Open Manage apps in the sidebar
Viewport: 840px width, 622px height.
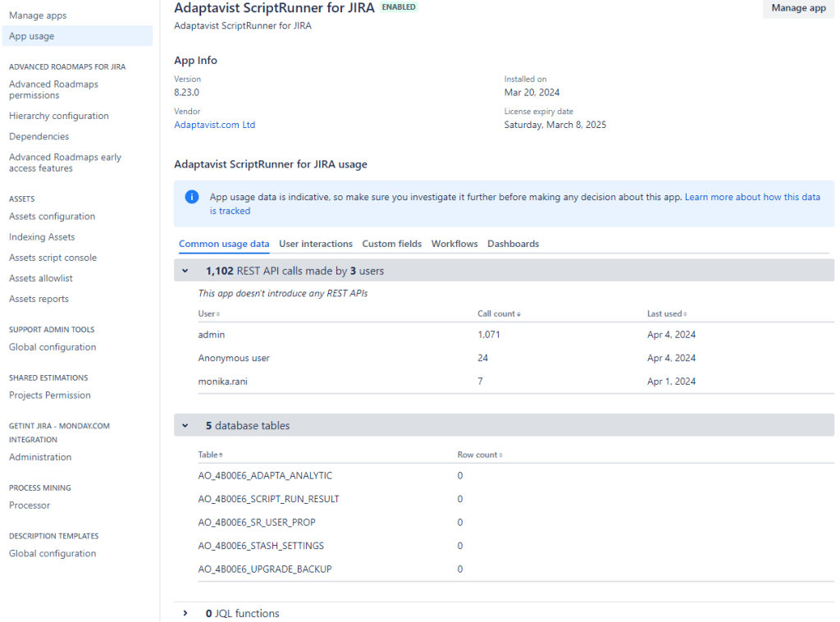click(x=38, y=16)
